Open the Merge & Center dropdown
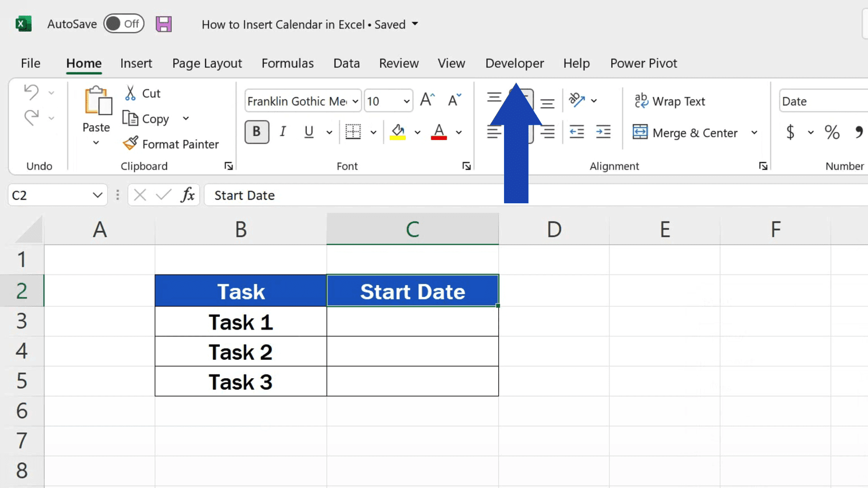868x488 pixels. [x=754, y=133]
